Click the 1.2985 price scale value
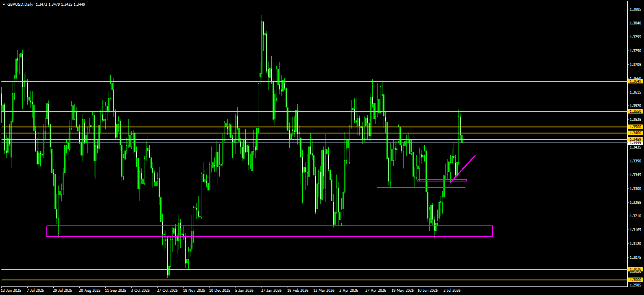Screen dimensions: 644x295 coord(635,285)
